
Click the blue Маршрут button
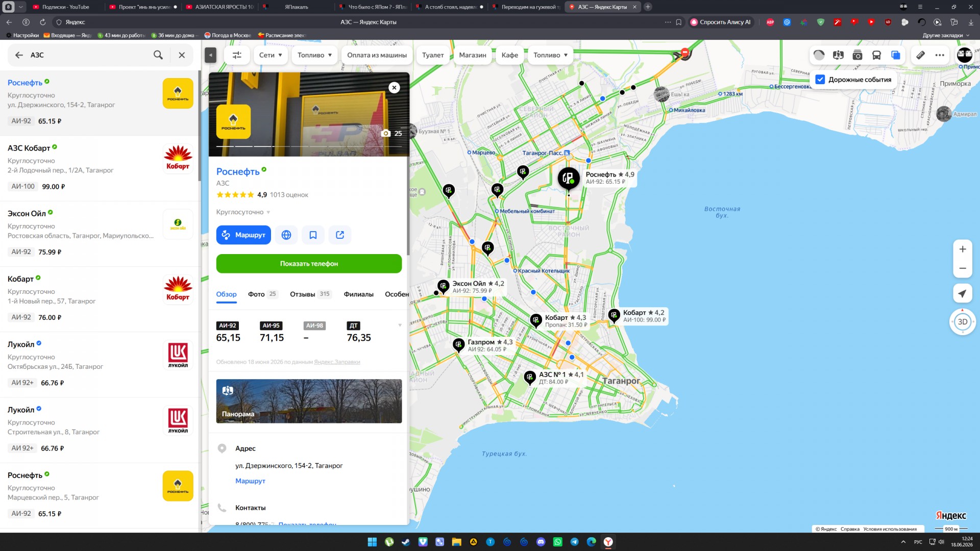[243, 235]
